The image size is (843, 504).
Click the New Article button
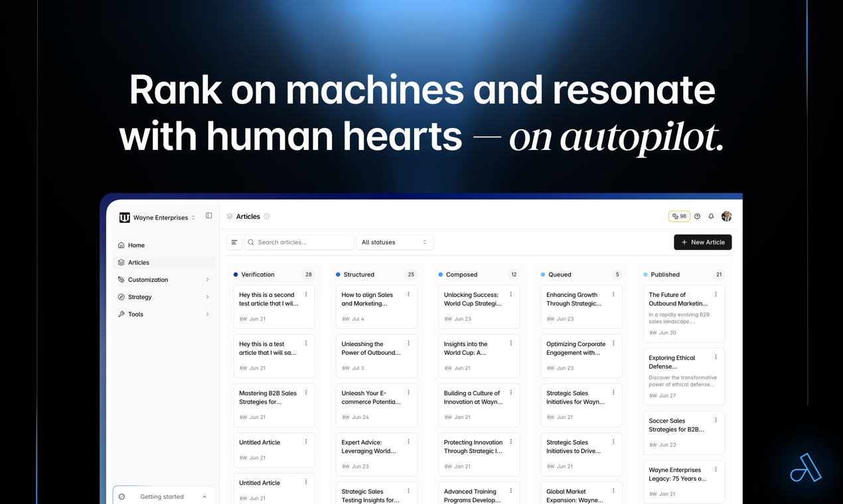pos(702,242)
